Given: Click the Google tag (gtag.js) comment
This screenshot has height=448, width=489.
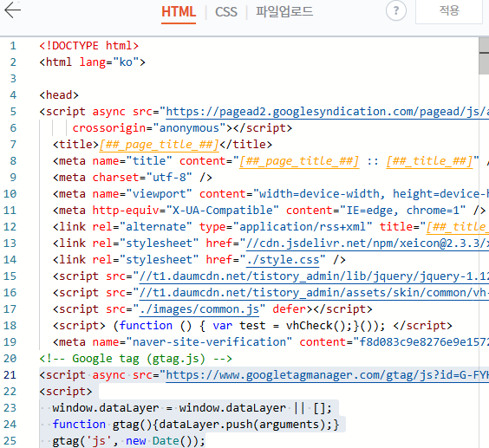Looking at the screenshot, I should click(135, 359).
